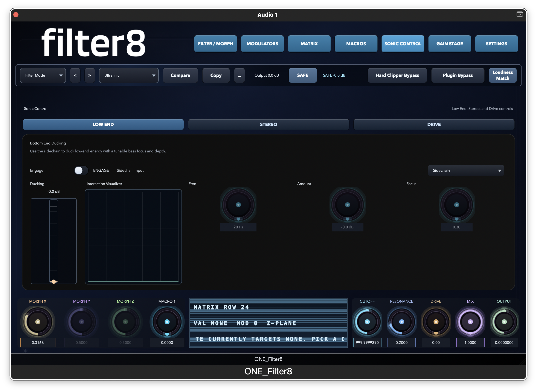Toggle the Engage ducking switch

(81, 170)
